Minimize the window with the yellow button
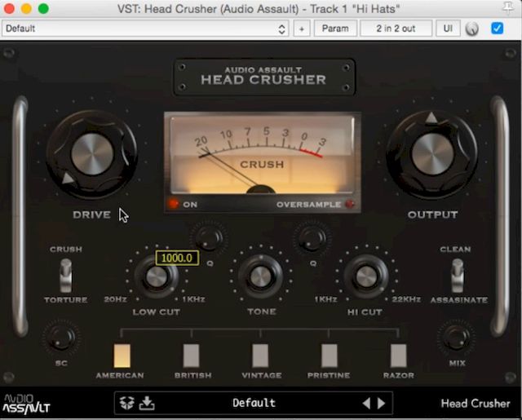The width and height of the screenshot is (522, 420). pos(26,8)
